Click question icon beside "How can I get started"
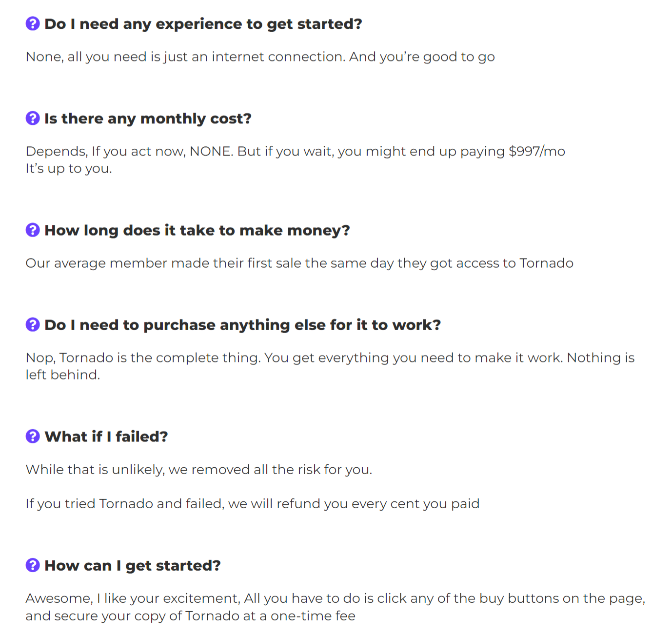 [x=33, y=565]
